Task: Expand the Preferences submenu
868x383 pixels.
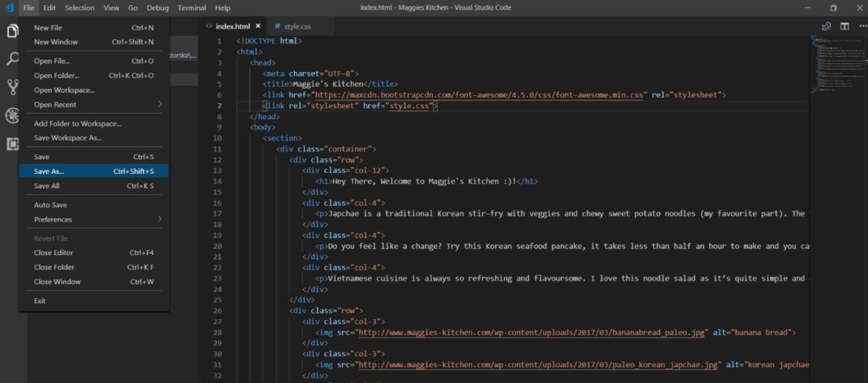Action: click(x=53, y=219)
